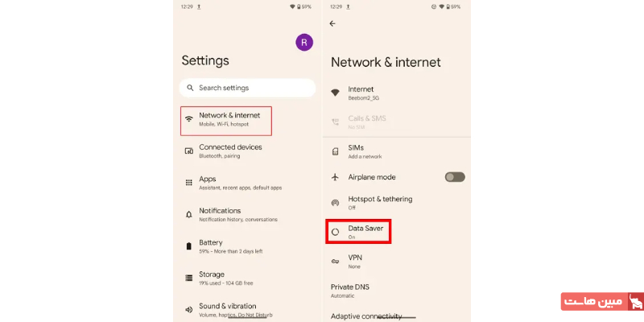The height and width of the screenshot is (322, 644).
Task: Click the Wi-Fi icon next to Network & internet
Action: click(x=189, y=119)
